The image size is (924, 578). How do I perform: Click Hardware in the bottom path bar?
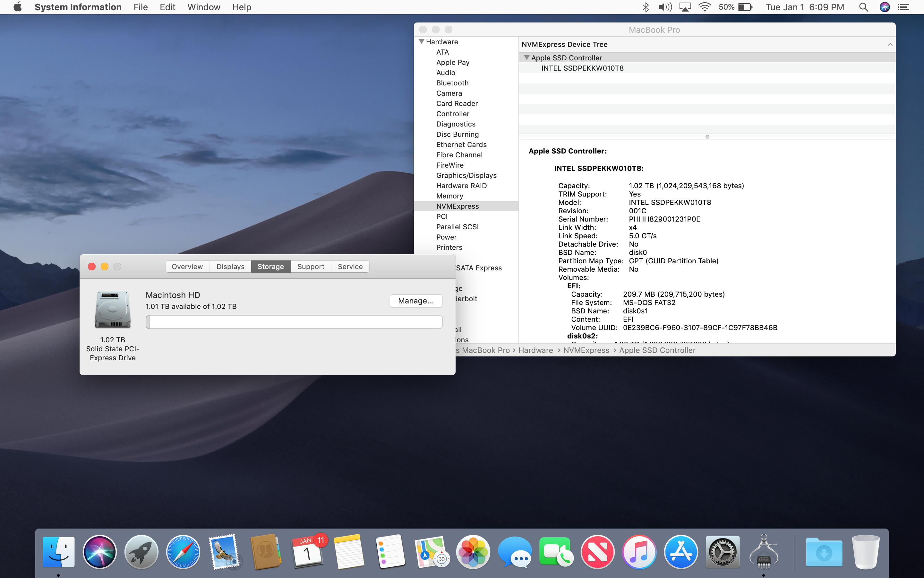pyautogui.click(x=535, y=350)
